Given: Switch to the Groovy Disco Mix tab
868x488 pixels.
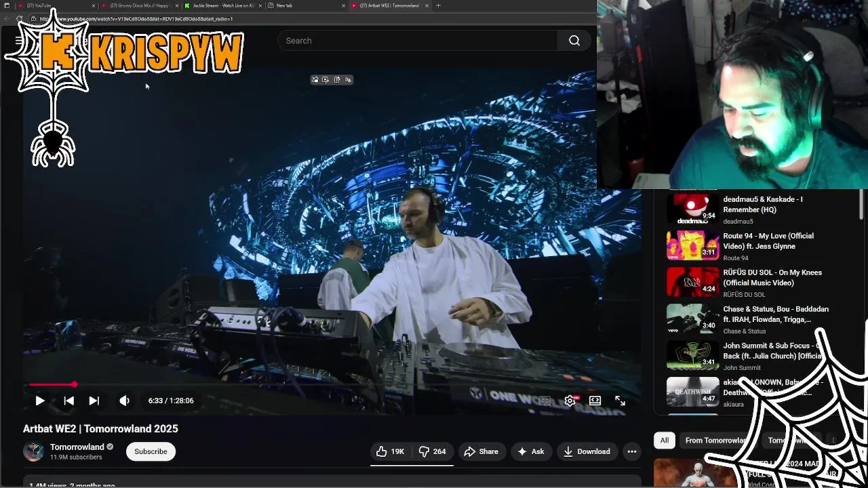Looking at the screenshot, I should point(139,5).
